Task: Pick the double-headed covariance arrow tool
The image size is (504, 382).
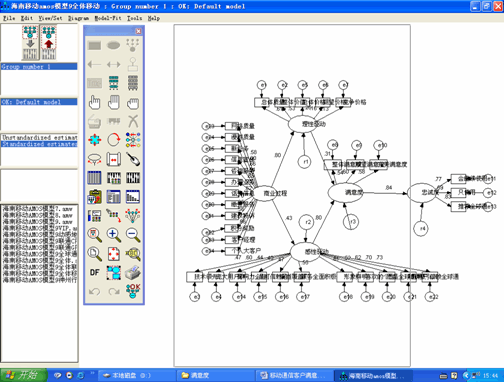Action: pyautogui.click(x=114, y=64)
